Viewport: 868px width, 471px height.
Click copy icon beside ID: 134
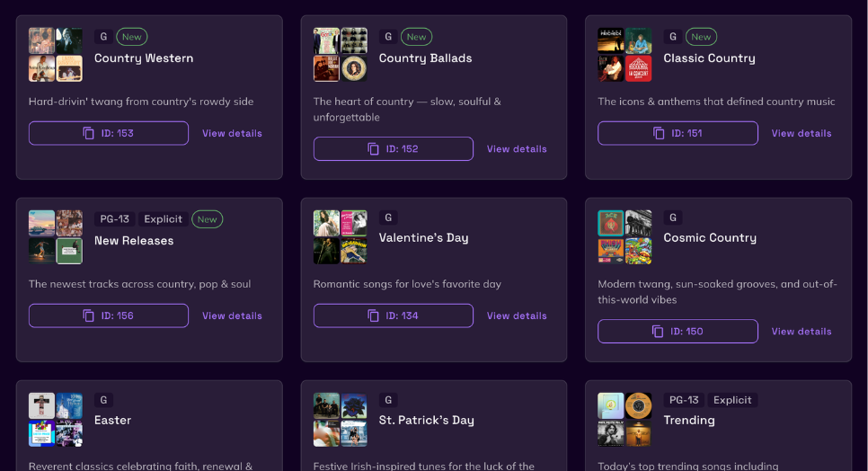click(374, 315)
